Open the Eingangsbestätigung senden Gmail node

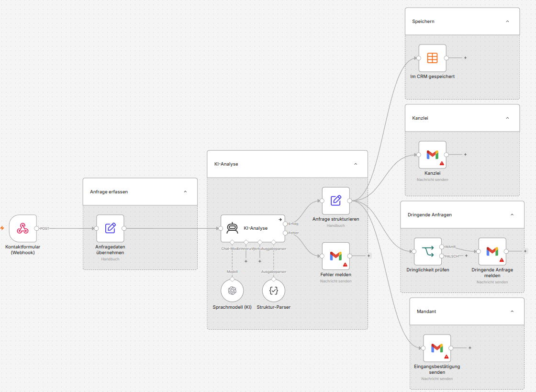coord(437,348)
